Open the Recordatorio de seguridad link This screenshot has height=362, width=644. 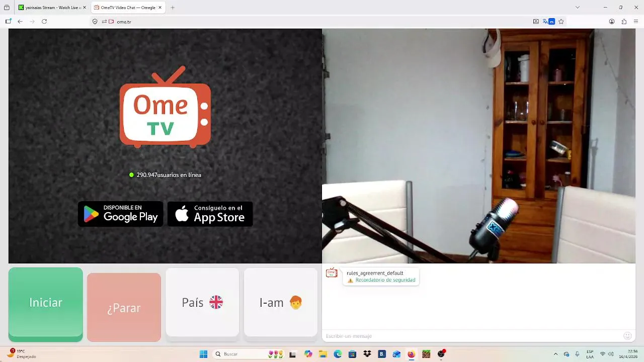pyautogui.click(x=385, y=280)
